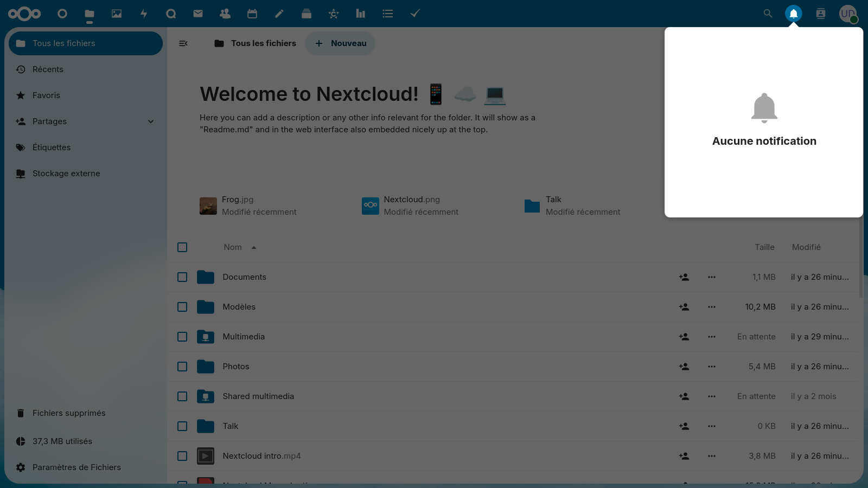Open the Mail app icon
Screen dimensions: 868x488
(198, 14)
